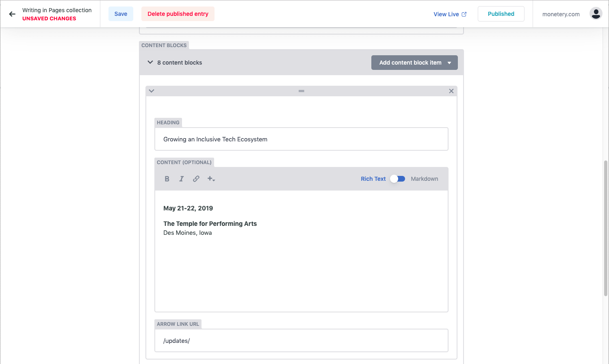This screenshot has width=609, height=364.
Task: Collapse the 8 content blocks list
Action: 150,62
